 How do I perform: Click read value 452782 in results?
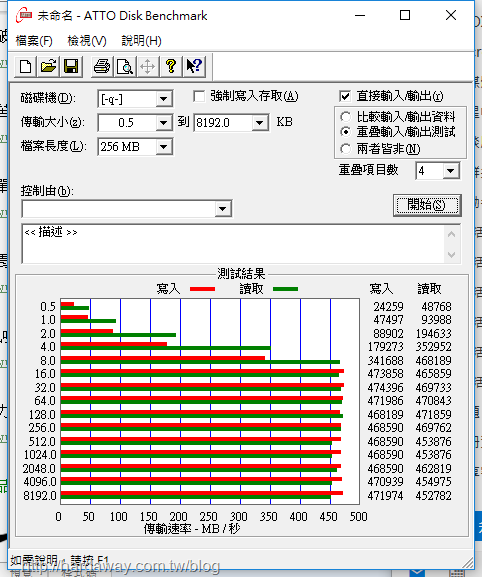[433, 496]
